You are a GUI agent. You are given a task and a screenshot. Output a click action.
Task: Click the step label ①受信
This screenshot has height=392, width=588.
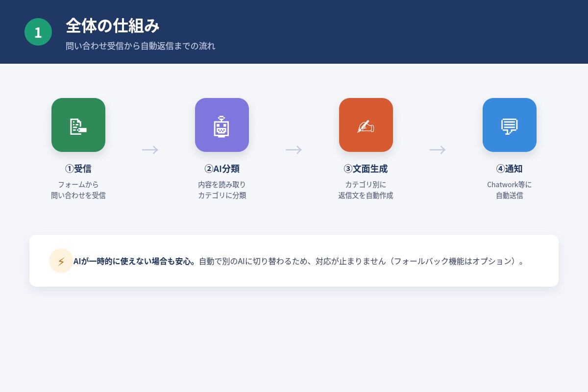78,169
